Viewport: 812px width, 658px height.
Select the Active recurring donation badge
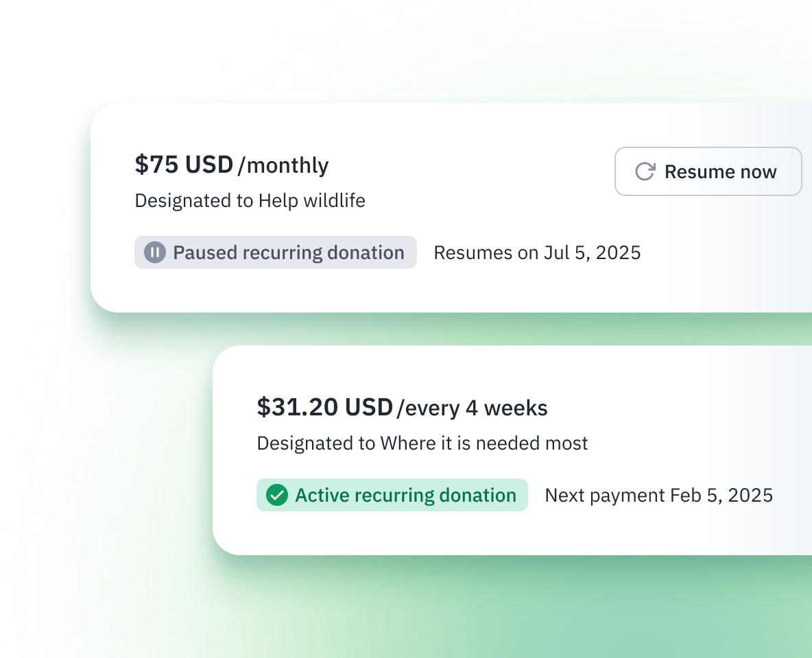392,495
